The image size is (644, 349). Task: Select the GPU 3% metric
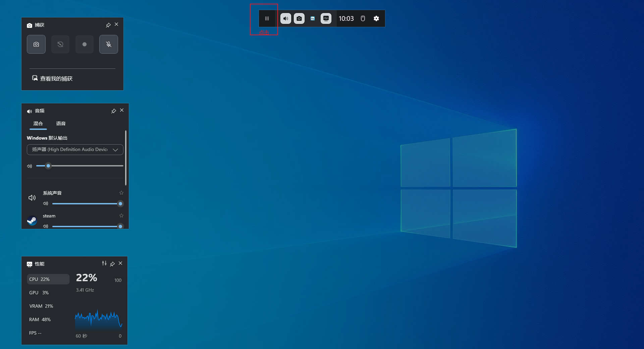coord(39,293)
